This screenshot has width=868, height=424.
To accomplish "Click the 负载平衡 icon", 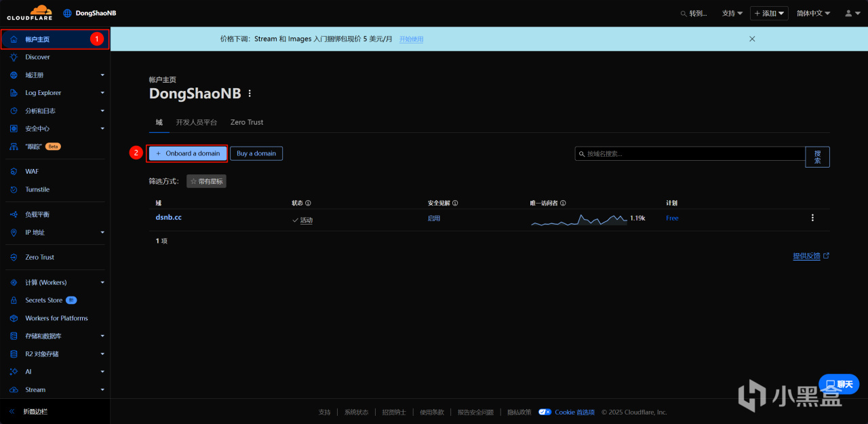I will (14, 214).
